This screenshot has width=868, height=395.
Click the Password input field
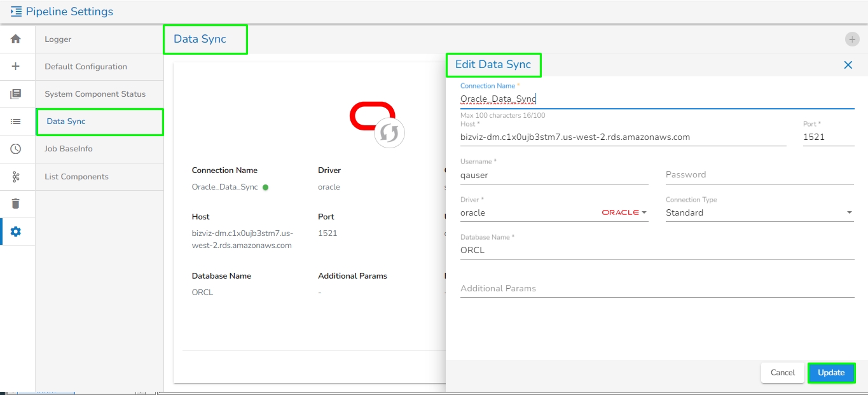[759, 175]
